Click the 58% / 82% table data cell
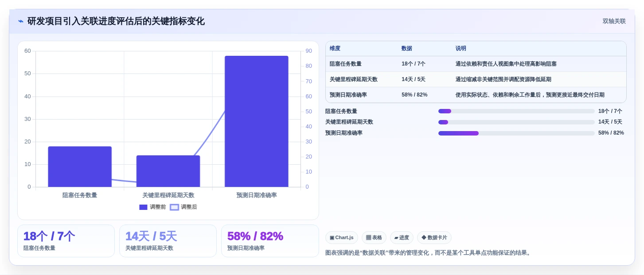This screenshot has height=275, width=644. coord(414,95)
